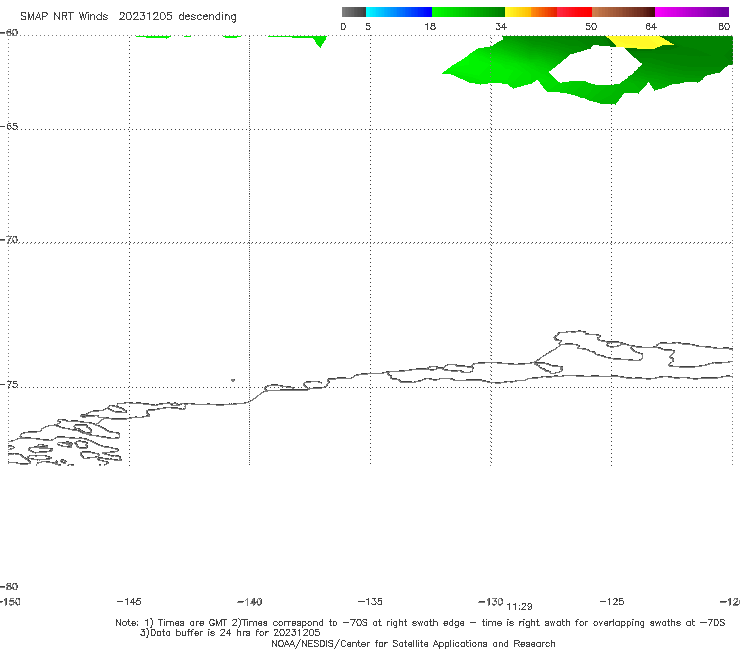Click the red segment of wind colorbar
The width and height of the screenshot is (740, 650).
(x=574, y=12)
